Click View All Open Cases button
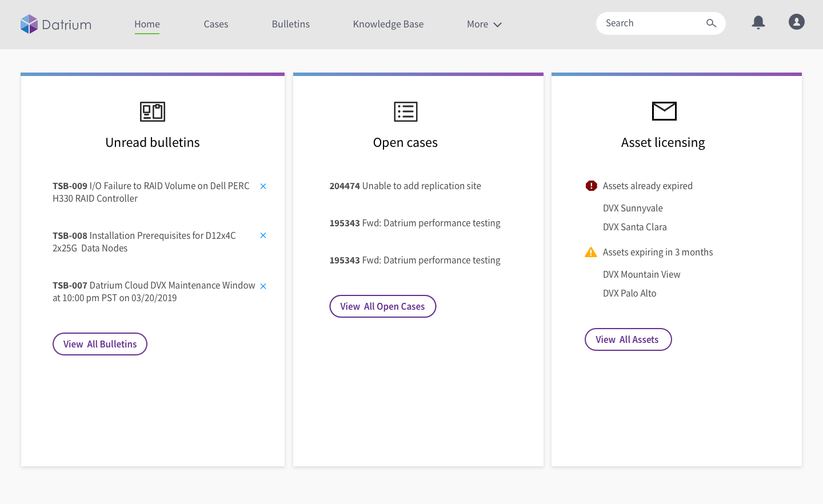The width and height of the screenshot is (823, 504). pyautogui.click(x=383, y=306)
